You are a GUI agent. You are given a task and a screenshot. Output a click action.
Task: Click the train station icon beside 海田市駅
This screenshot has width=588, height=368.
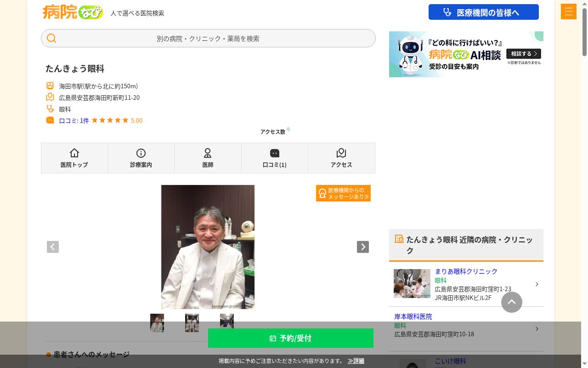[x=50, y=86]
